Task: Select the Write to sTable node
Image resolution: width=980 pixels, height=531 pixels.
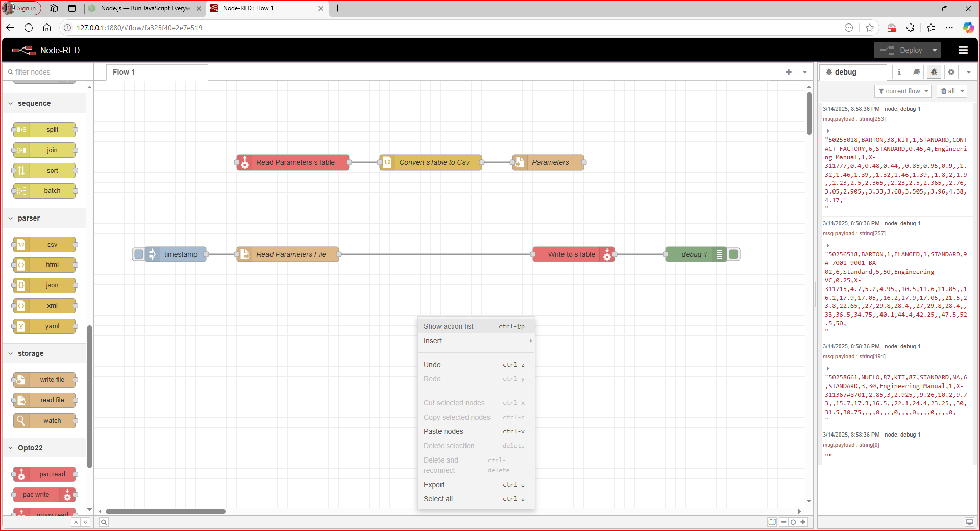Action: [x=574, y=254]
